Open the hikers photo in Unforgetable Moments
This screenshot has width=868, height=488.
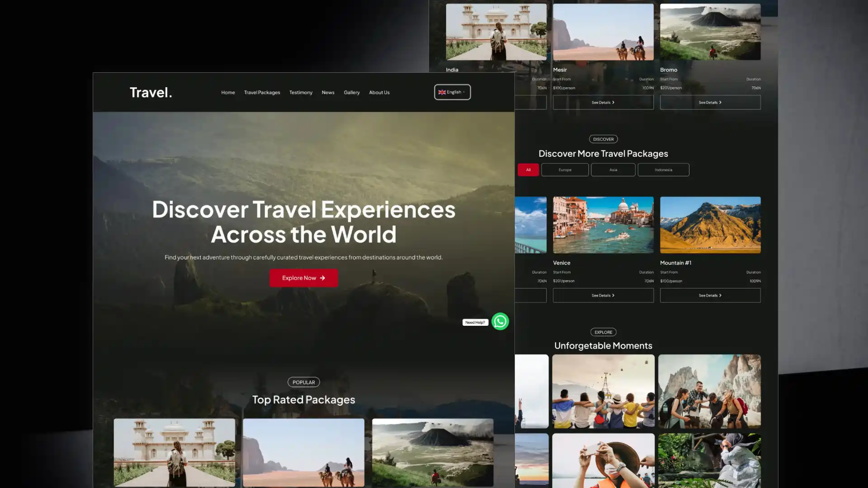(709, 391)
